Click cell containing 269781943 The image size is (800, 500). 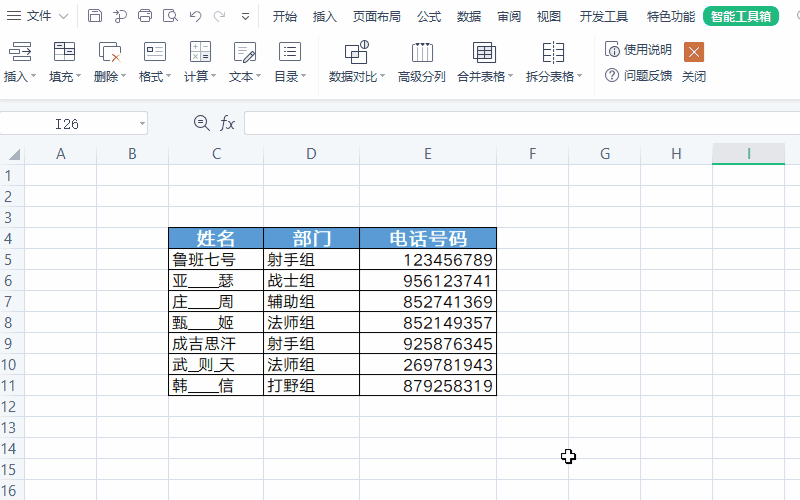click(428, 364)
